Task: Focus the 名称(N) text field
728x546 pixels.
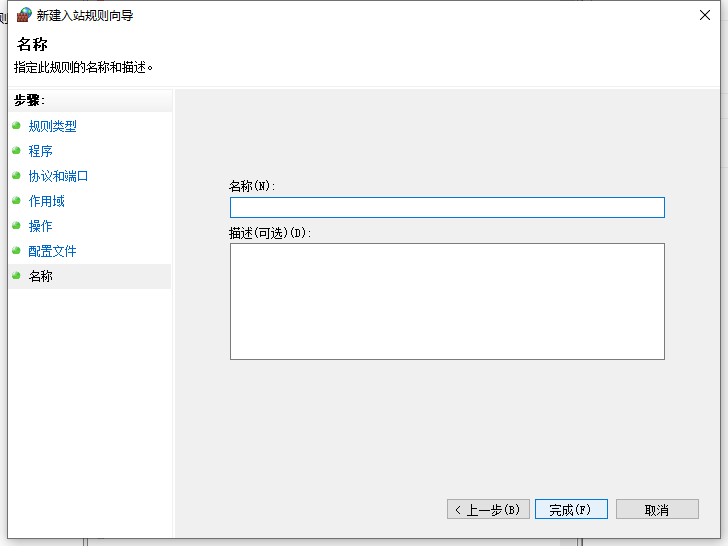Action: (447, 208)
